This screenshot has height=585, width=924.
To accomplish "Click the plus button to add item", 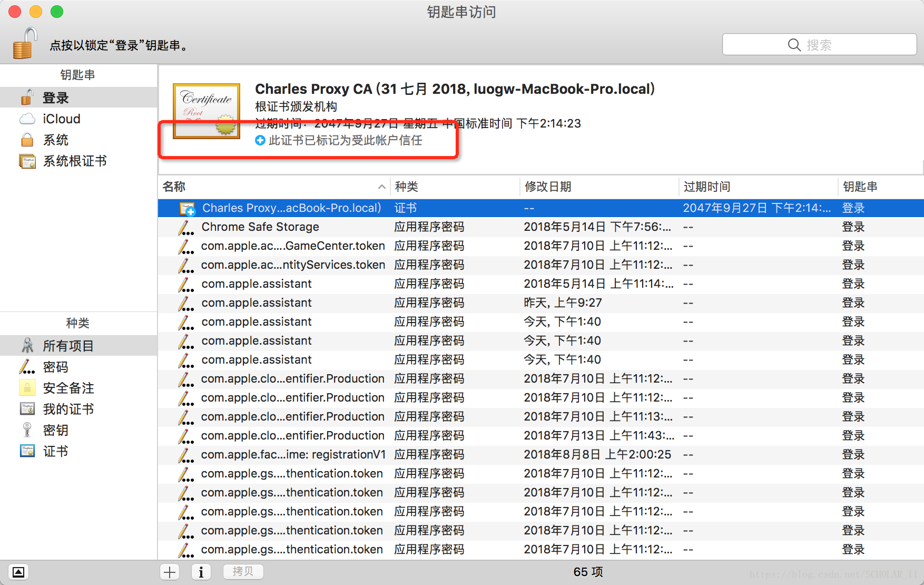I will pyautogui.click(x=170, y=572).
